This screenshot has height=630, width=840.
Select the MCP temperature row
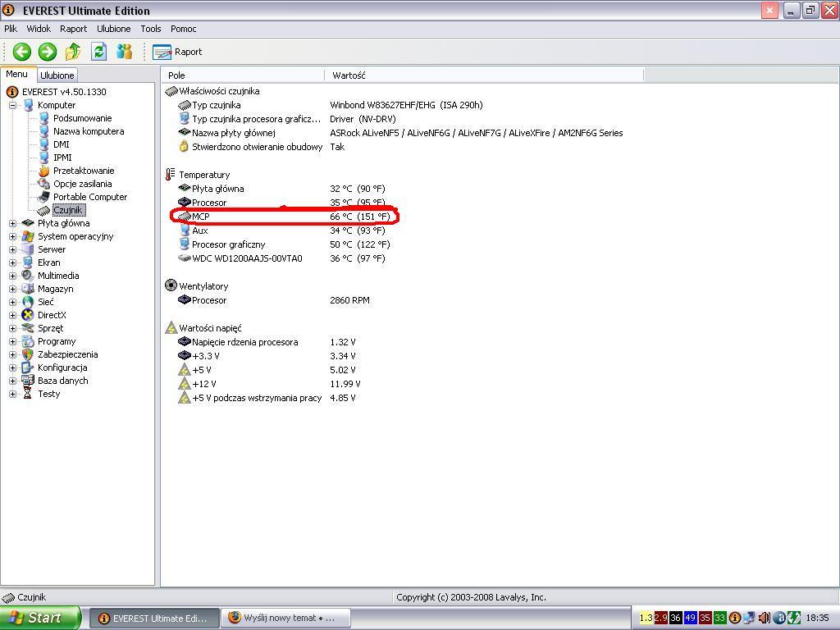pos(284,217)
